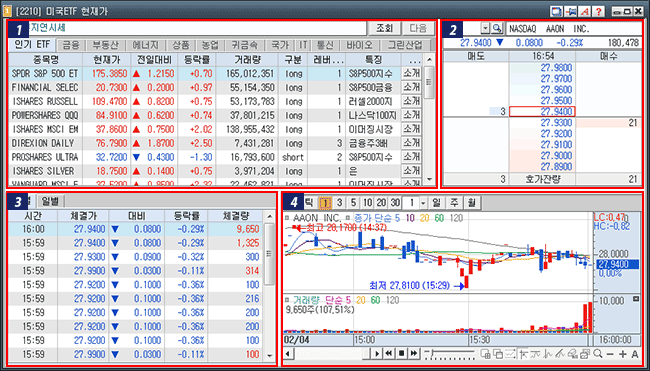
Task: Select the 금융 tab
Action: point(71,45)
